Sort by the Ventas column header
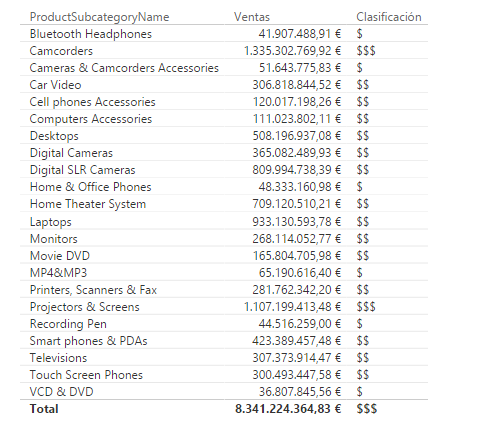The height and width of the screenshot is (432, 500). 252,17
